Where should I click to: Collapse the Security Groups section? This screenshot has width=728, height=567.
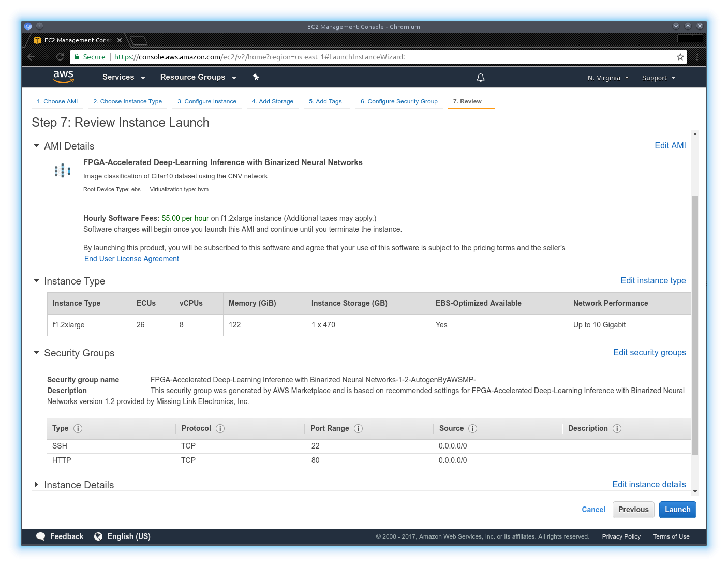[x=37, y=353]
